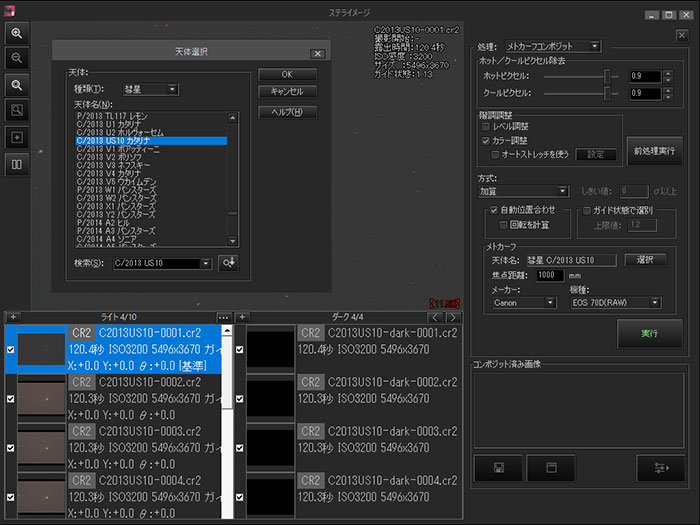Screen dimensions: 700x525
Task: Click the zoom in magnifier icon
Action: coord(17,33)
